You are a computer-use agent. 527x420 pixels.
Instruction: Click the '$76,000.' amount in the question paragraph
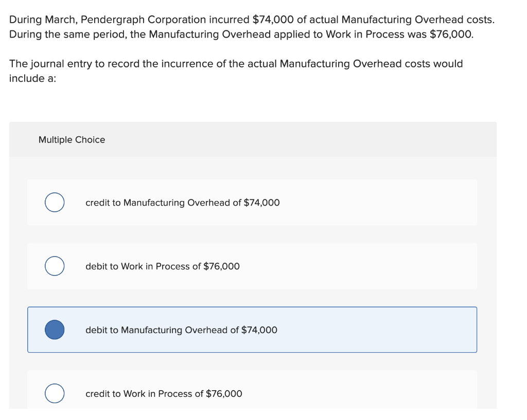(x=451, y=34)
